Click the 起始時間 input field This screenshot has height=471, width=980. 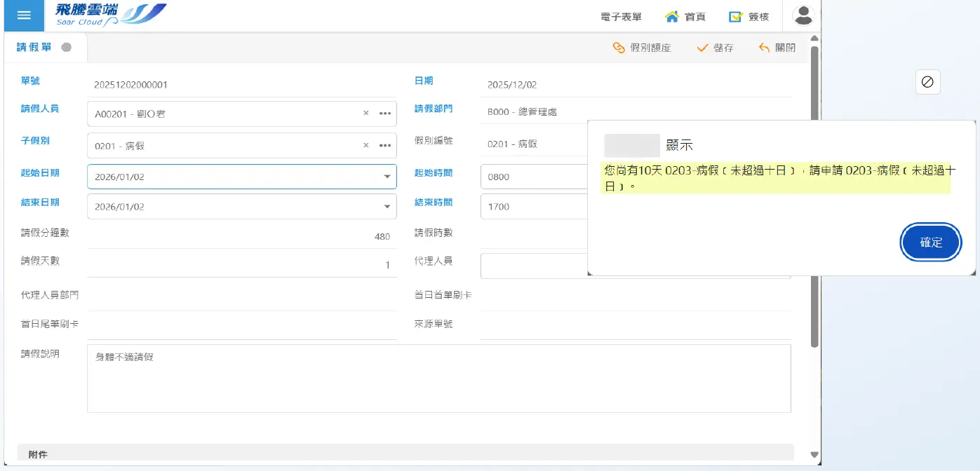tap(533, 177)
